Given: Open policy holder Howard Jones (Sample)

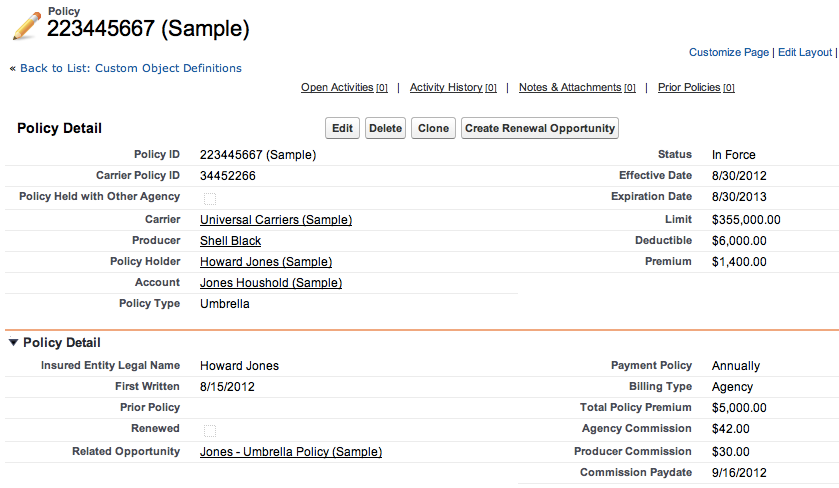Looking at the screenshot, I should [x=266, y=262].
